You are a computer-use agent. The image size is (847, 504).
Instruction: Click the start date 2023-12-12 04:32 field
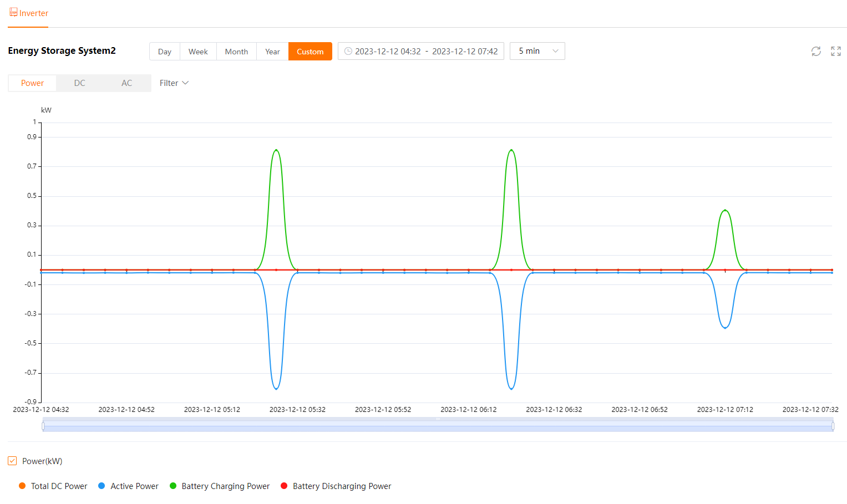[388, 51]
